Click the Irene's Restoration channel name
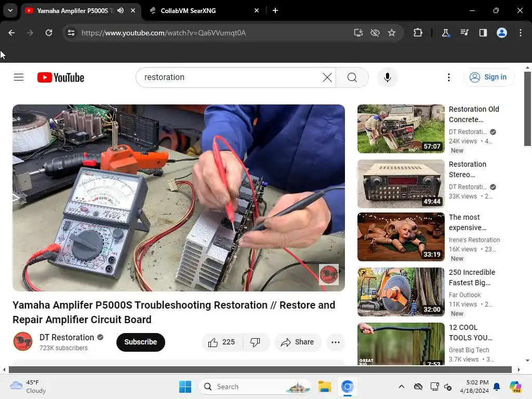This screenshot has height=399, width=532. click(474, 240)
